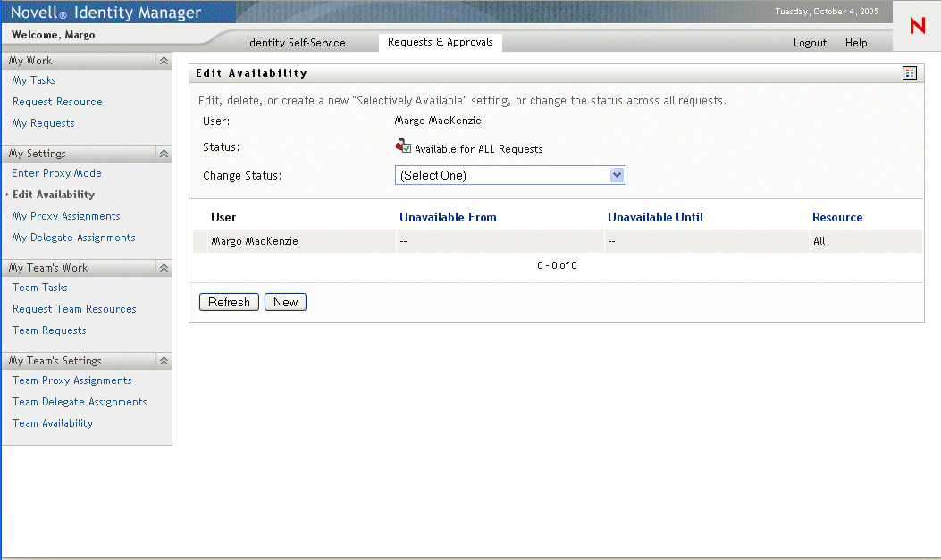Click the Welcome, Margo text
Viewport: 941px width, 560px height.
(54, 35)
